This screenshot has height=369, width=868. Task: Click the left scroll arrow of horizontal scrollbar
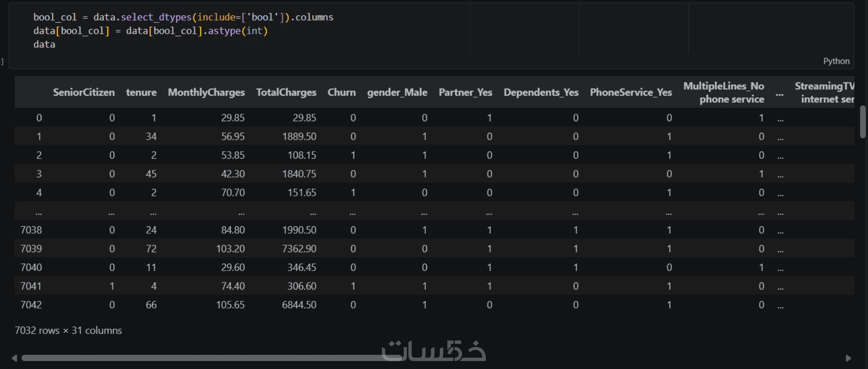pos(14,358)
